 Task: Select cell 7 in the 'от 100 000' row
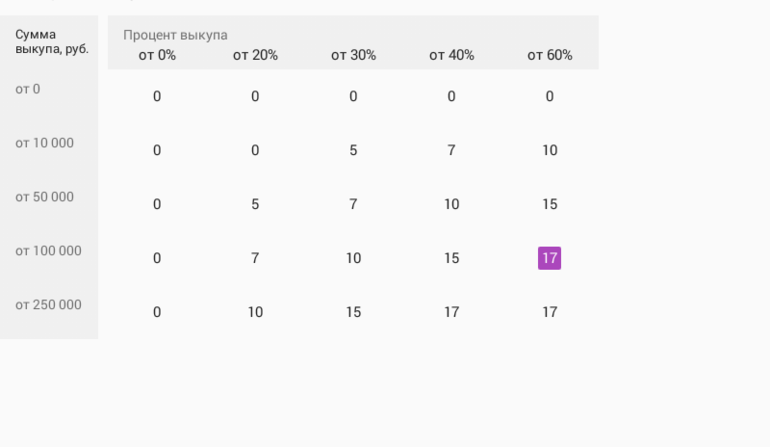[x=255, y=258]
